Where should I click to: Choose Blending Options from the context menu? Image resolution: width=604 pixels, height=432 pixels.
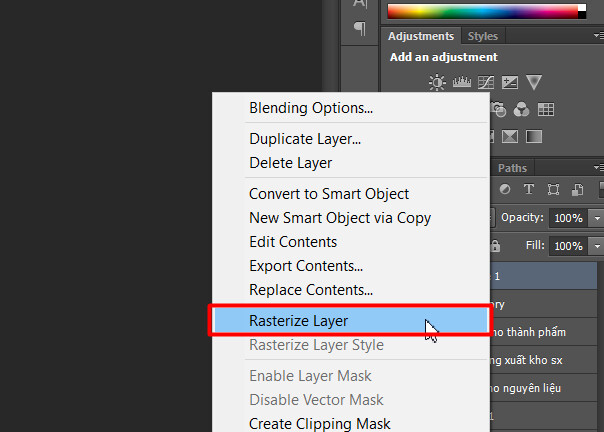point(350,108)
